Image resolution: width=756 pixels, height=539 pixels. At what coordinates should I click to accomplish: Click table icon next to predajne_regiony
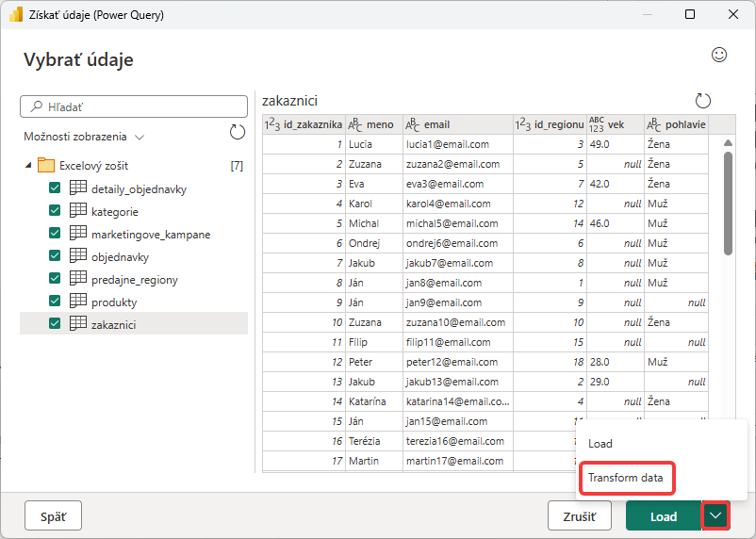click(78, 278)
